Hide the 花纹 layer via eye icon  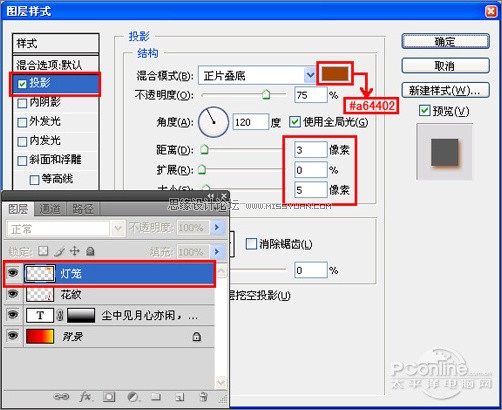13,294
